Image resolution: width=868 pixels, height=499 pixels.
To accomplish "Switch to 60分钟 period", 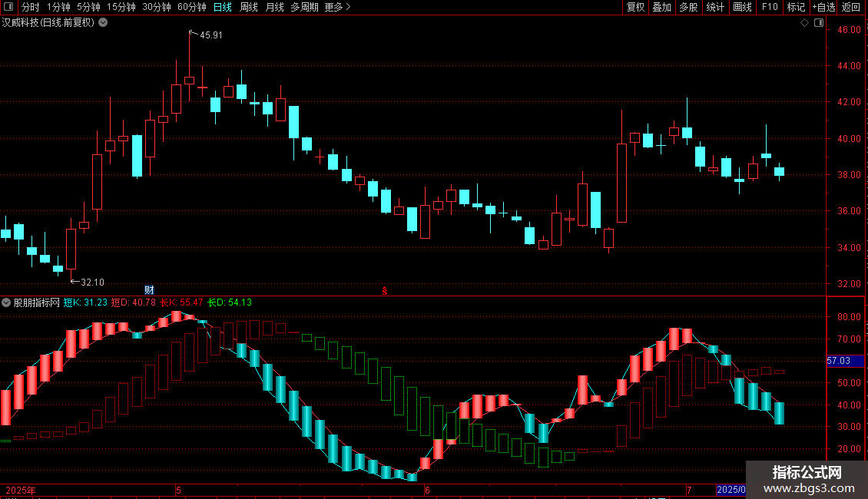I will point(192,7).
